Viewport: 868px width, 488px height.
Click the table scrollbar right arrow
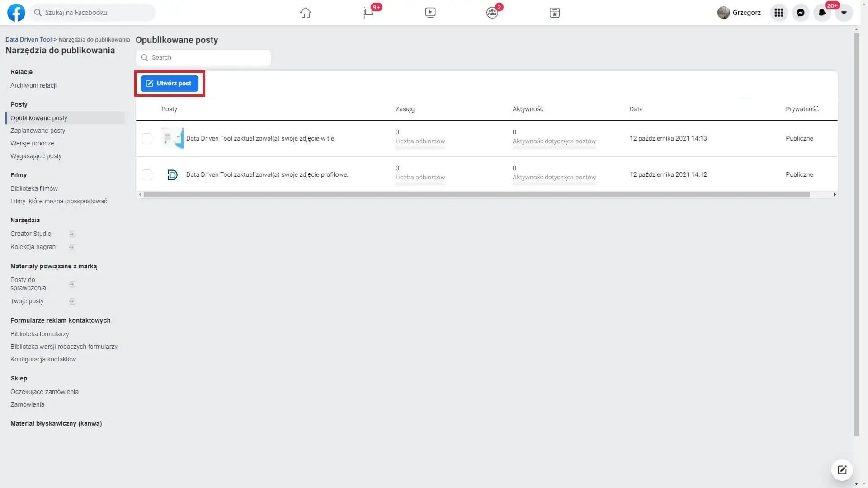point(835,195)
